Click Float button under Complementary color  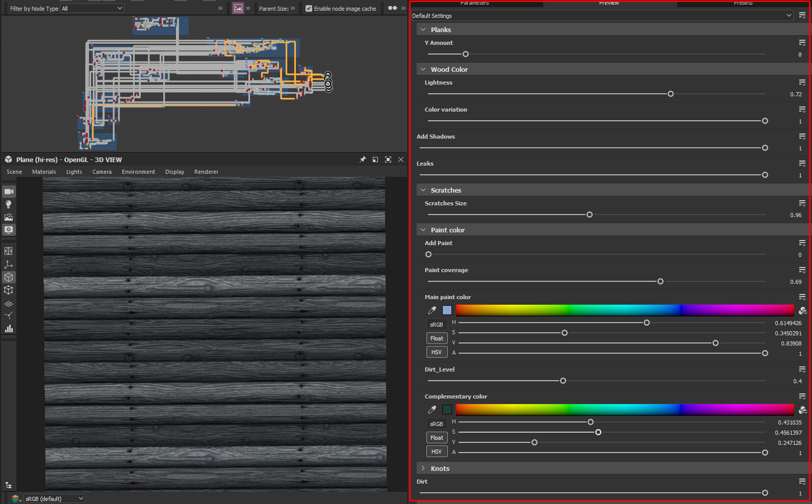(436, 438)
